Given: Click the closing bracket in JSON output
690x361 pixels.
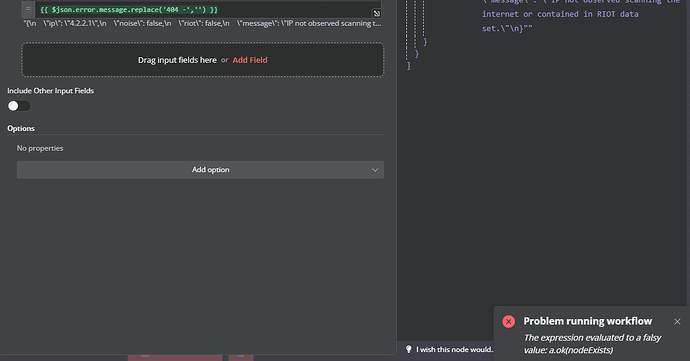Looking at the screenshot, I should tap(408, 66).
